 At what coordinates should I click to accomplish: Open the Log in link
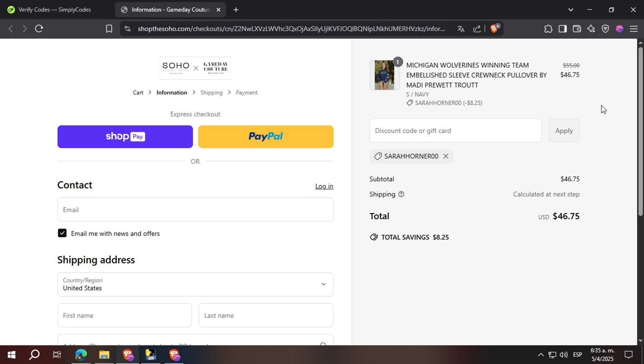[324, 186]
